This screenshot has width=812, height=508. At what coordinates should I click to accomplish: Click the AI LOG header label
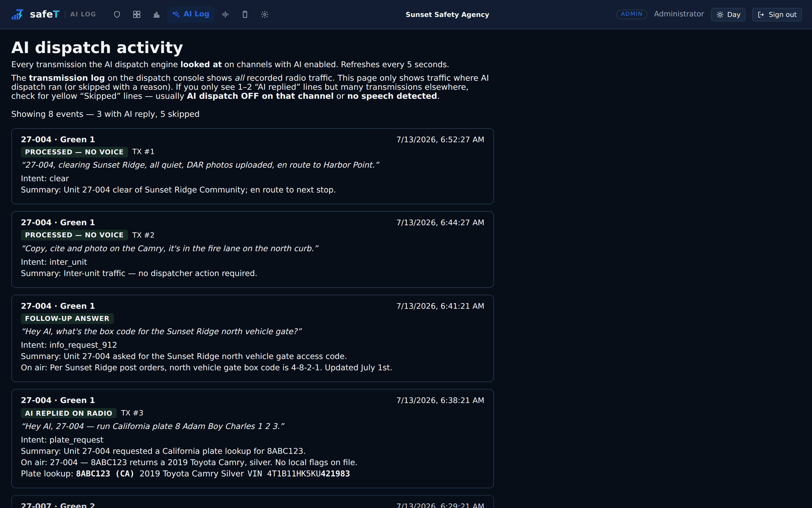pyautogui.click(x=83, y=14)
